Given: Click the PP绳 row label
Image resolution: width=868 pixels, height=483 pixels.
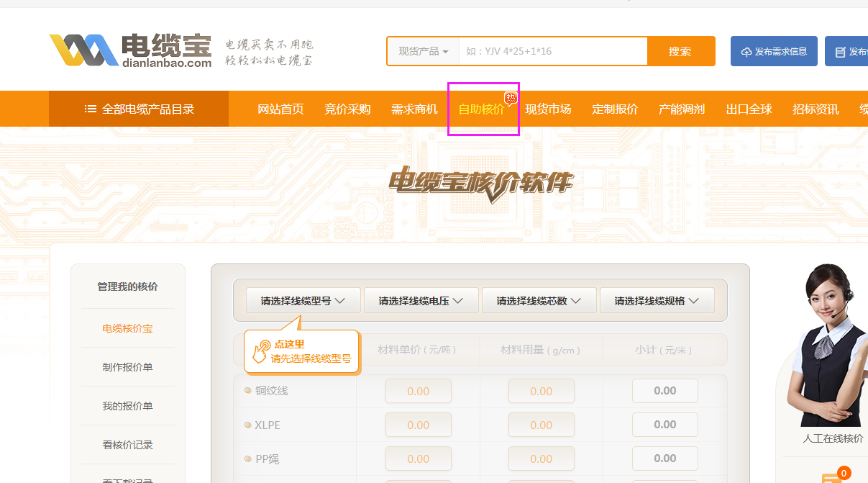Looking at the screenshot, I should point(268,459).
